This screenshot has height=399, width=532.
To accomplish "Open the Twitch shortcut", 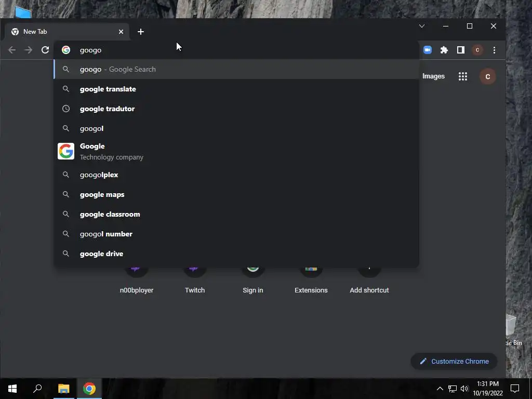I will pos(195,280).
